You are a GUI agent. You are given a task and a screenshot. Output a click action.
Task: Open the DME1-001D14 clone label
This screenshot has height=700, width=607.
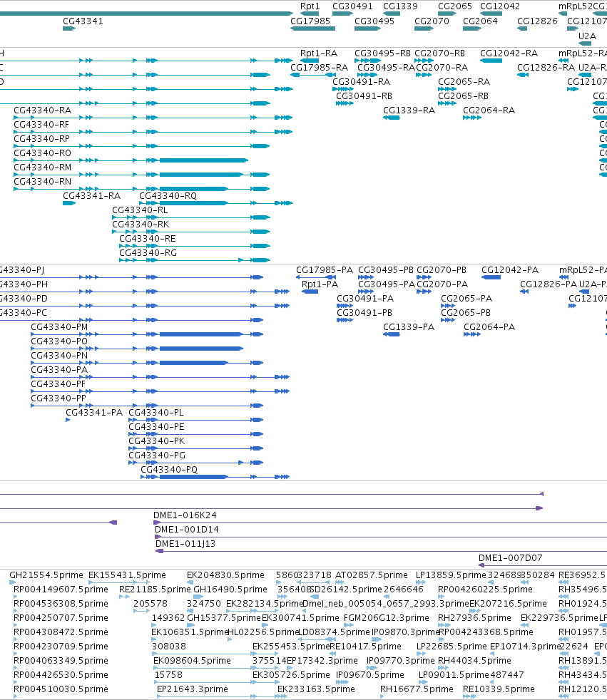[187, 530]
